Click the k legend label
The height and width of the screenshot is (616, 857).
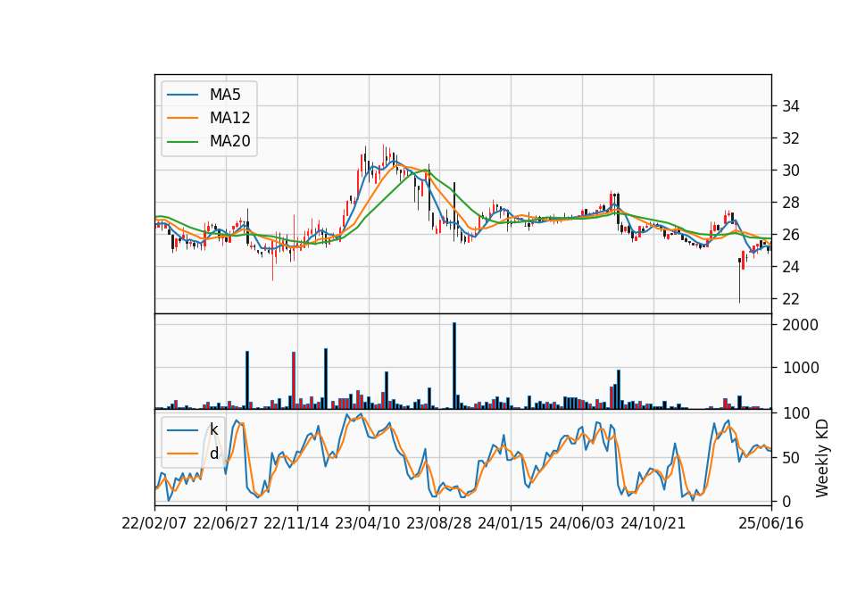213,429
